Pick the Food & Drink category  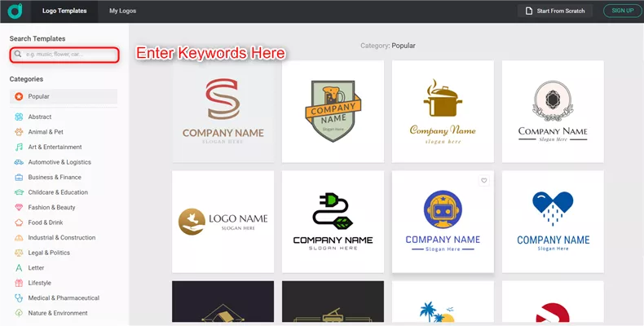(45, 222)
